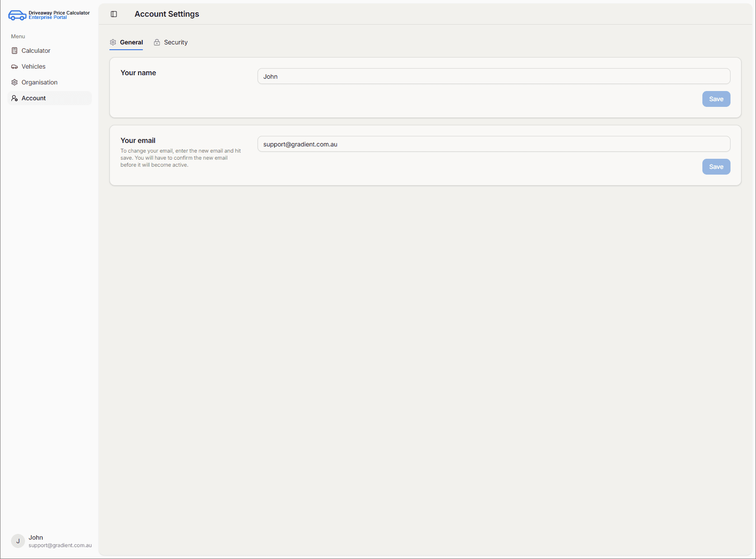756x559 pixels.
Task: Open the Organisation menu label
Action: point(40,82)
